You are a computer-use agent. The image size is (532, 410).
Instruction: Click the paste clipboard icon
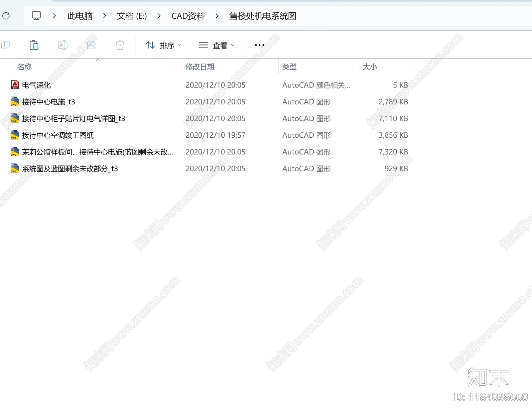coord(34,45)
